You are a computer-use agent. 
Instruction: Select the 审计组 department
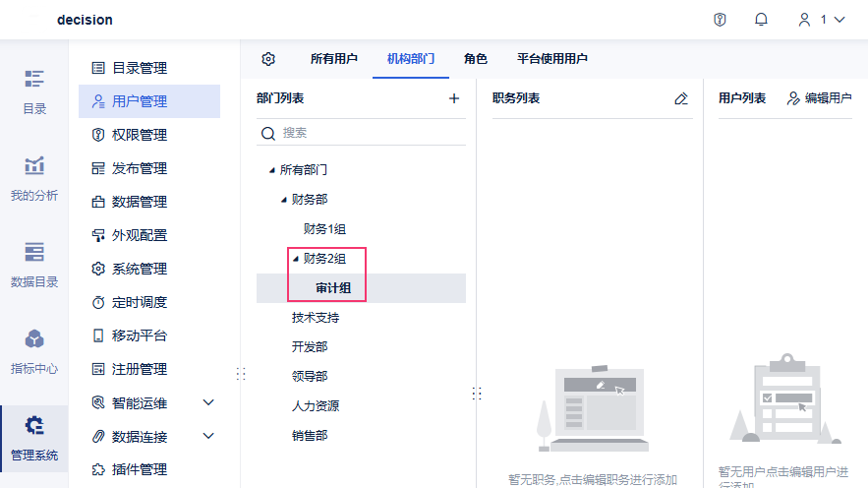coord(333,288)
